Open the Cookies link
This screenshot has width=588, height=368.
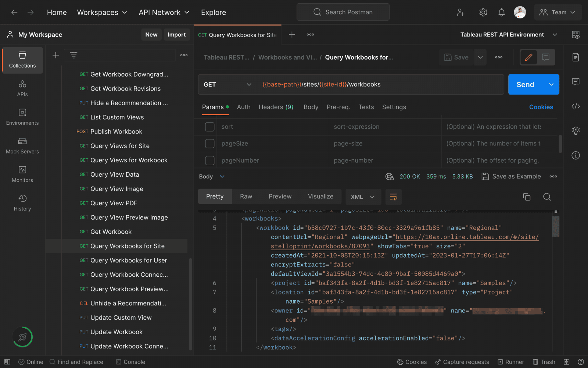click(x=541, y=107)
